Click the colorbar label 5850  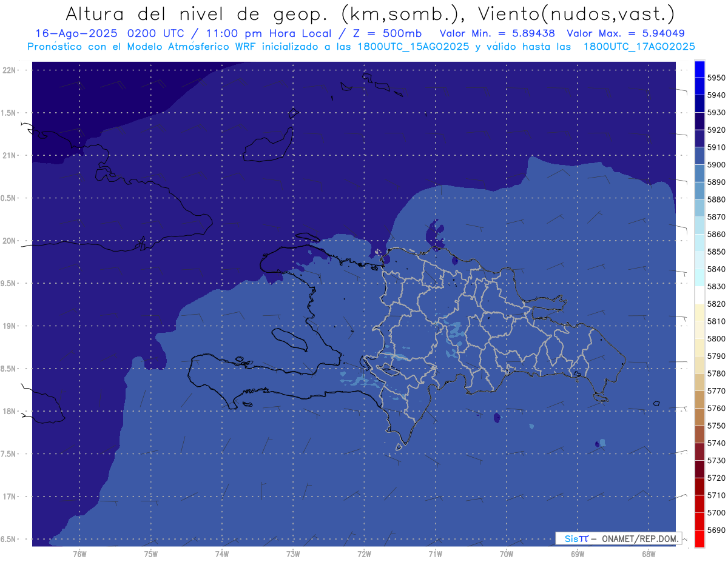pos(716,252)
